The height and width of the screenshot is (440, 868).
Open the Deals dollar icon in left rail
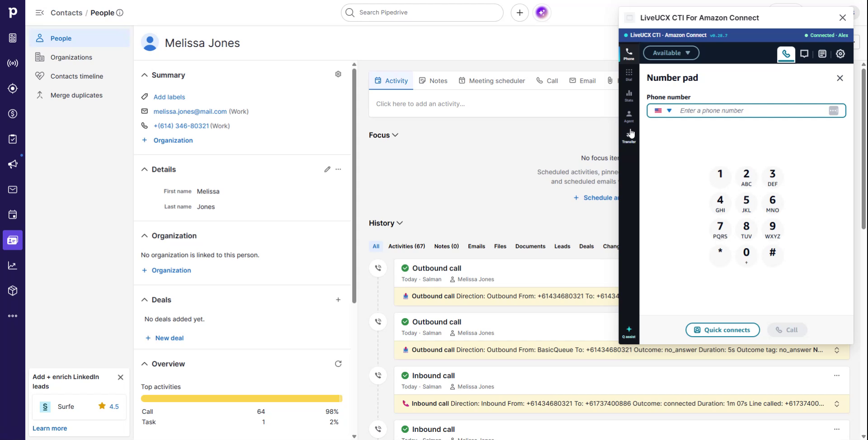pyautogui.click(x=13, y=114)
